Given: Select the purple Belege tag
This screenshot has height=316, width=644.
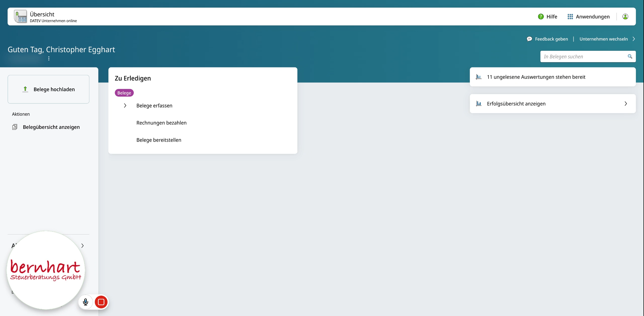Looking at the screenshot, I should (x=124, y=93).
